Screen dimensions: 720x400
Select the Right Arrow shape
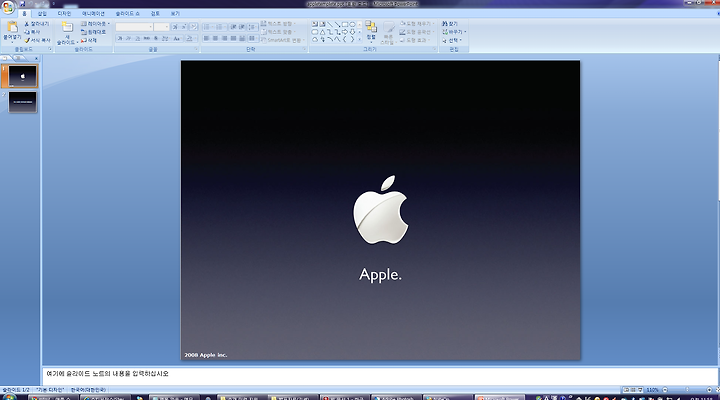pos(345,32)
